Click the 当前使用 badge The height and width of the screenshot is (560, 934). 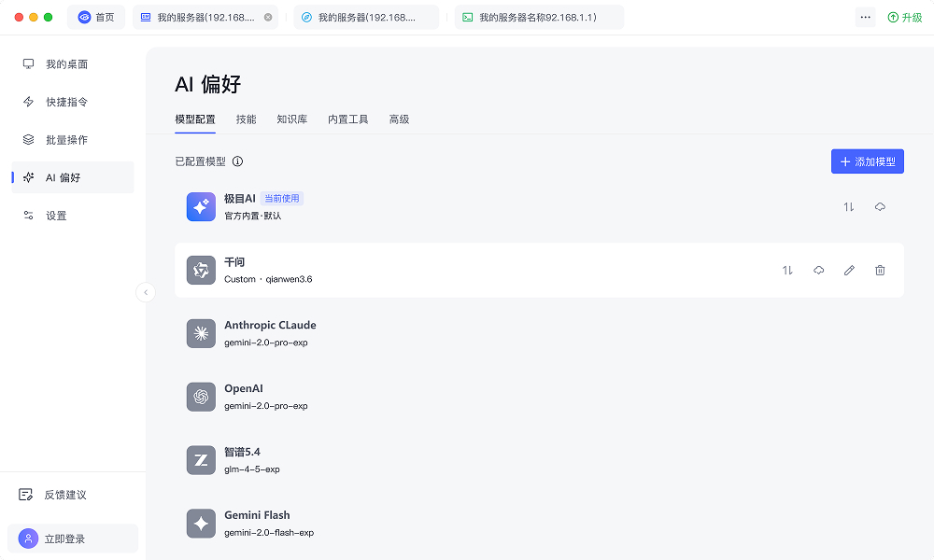(282, 198)
